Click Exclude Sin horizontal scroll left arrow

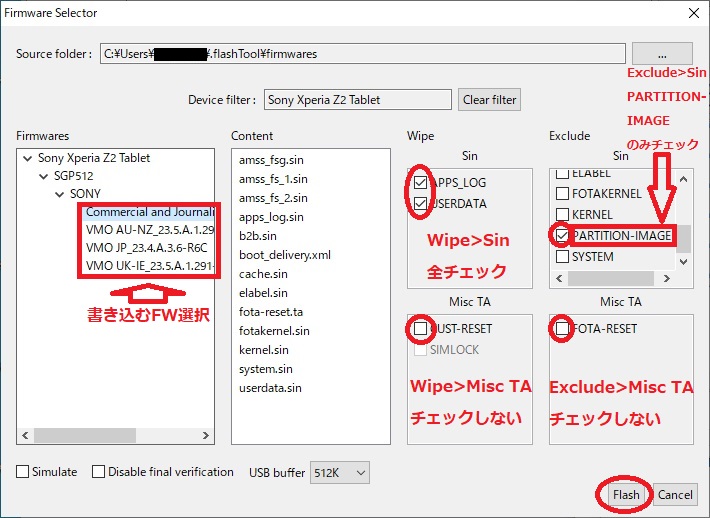click(559, 278)
